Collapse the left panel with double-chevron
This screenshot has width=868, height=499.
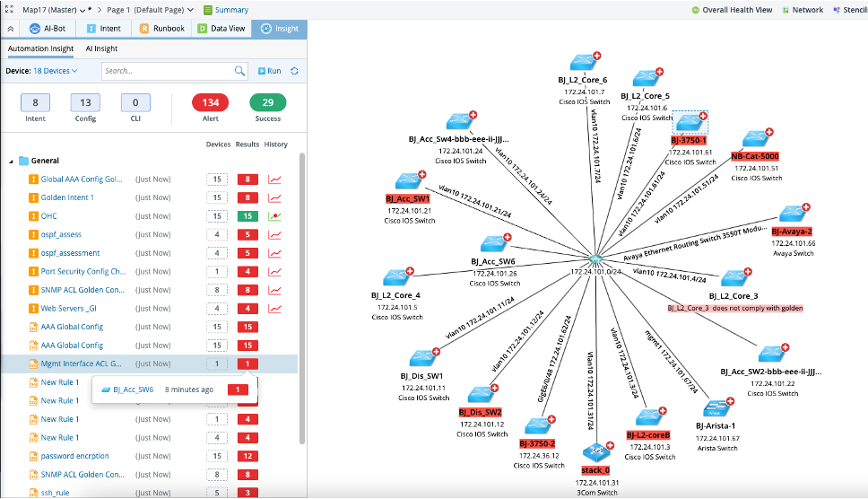[11, 29]
